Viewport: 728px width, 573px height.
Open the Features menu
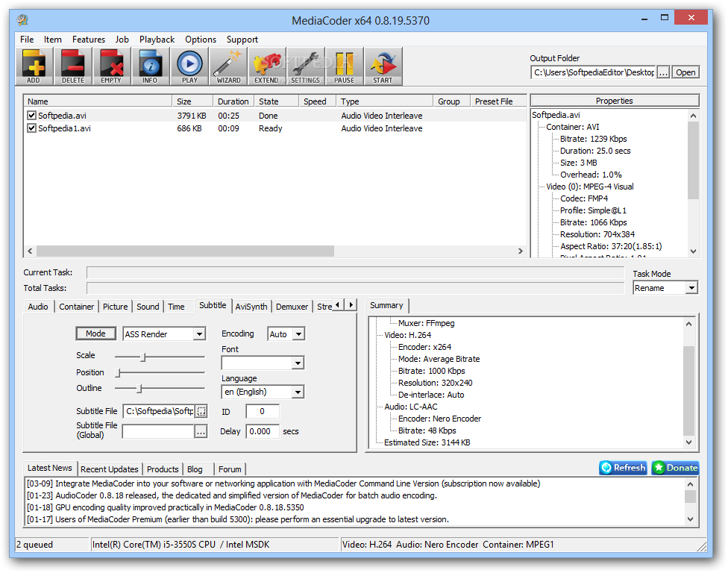(x=89, y=40)
